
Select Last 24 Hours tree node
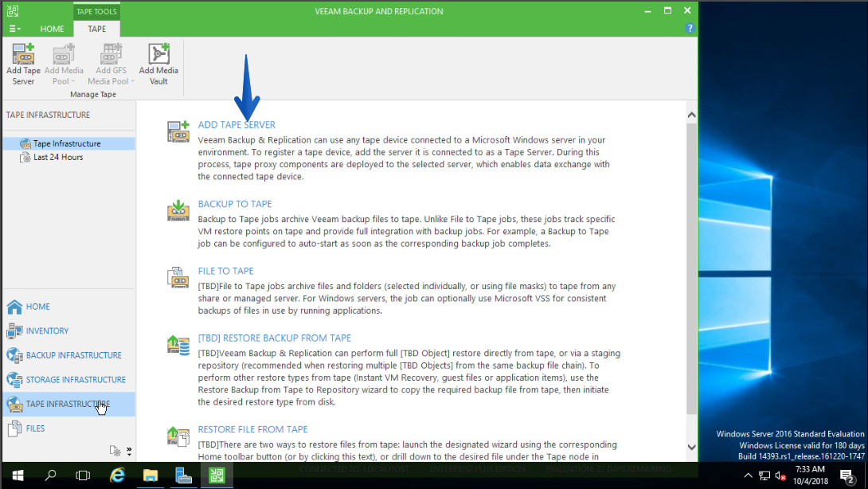[58, 157]
